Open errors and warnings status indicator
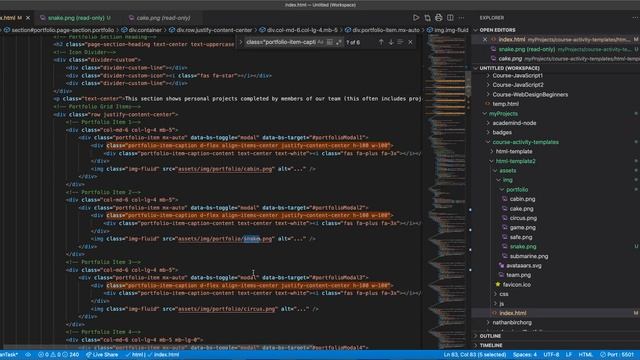640x360 pixels. tap(59, 355)
